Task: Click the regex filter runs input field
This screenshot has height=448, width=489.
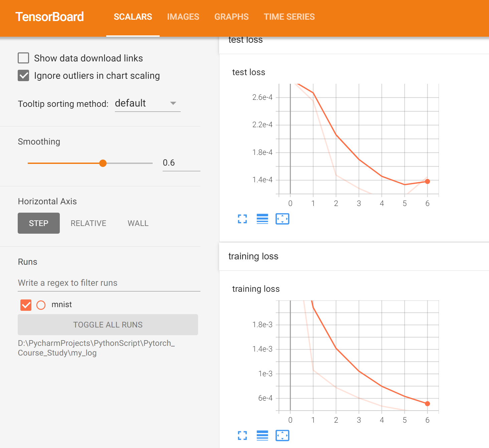Action: pyautogui.click(x=109, y=283)
